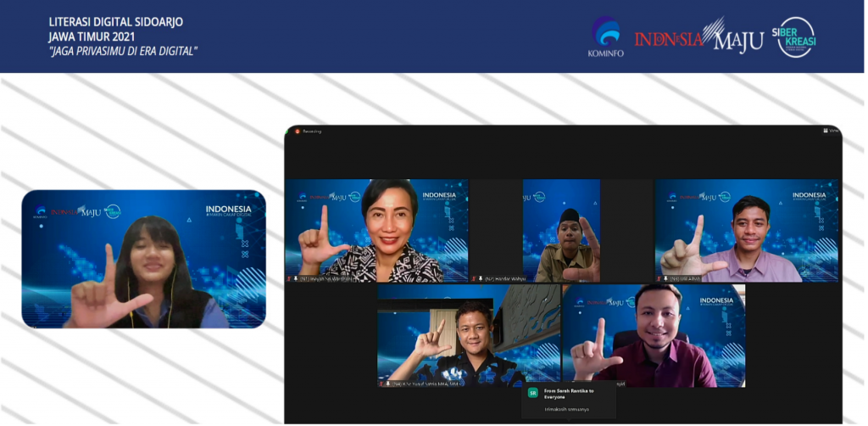Click the red Recording indicator icon
The image size is (868, 426).
tap(298, 132)
